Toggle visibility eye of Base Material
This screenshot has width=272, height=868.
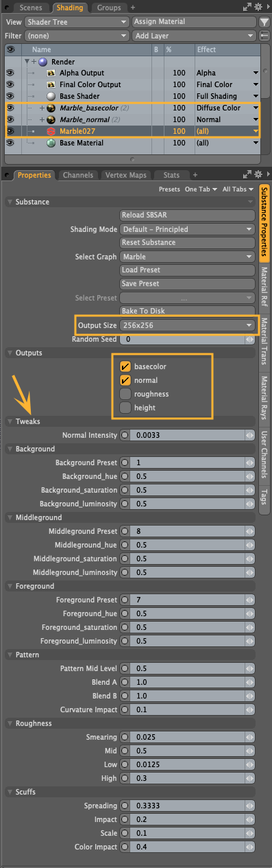10,143
